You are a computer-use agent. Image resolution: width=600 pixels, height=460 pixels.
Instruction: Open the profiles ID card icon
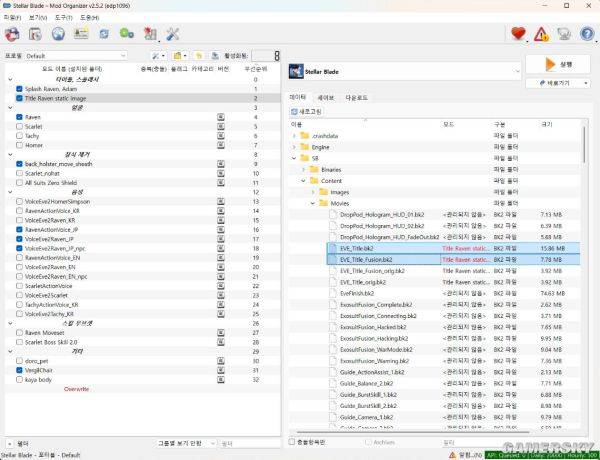point(81,34)
